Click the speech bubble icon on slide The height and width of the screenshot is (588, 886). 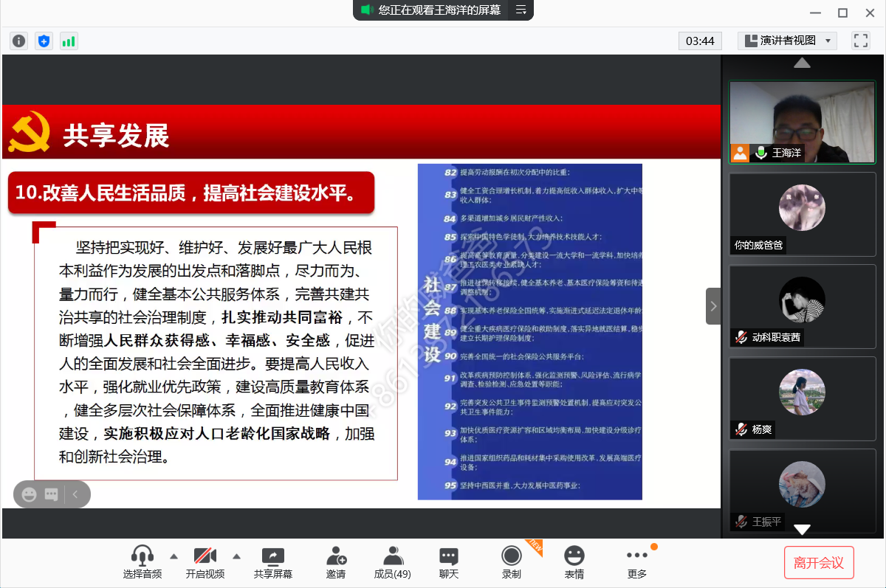click(51, 494)
